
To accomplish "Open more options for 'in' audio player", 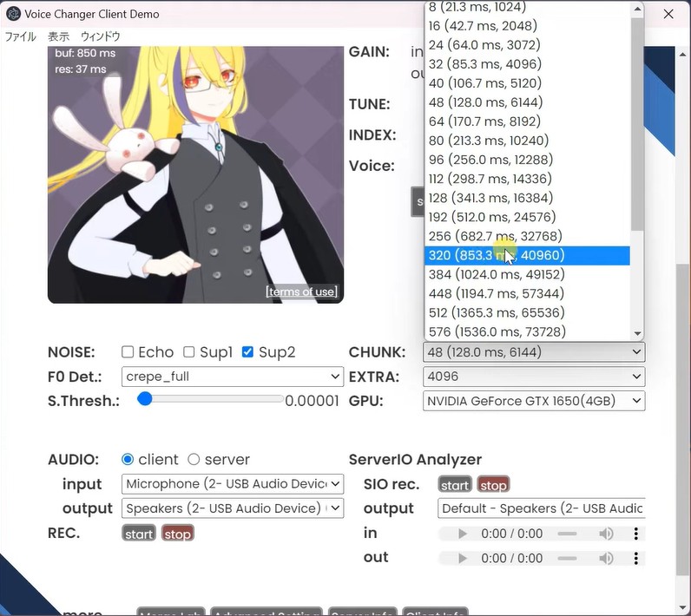I will [x=635, y=534].
